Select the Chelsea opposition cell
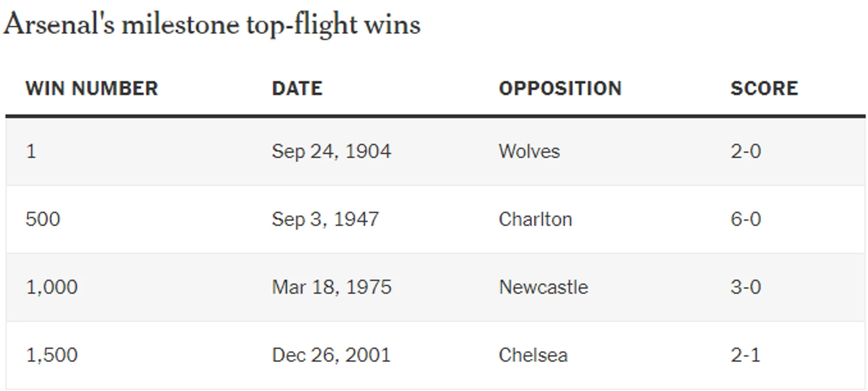868x391 pixels. point(533,355)
